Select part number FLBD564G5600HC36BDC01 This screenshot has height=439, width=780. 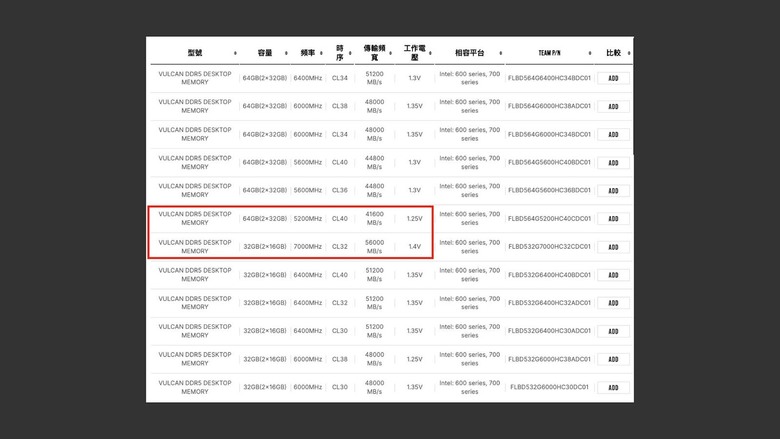[x=549, y=190]
